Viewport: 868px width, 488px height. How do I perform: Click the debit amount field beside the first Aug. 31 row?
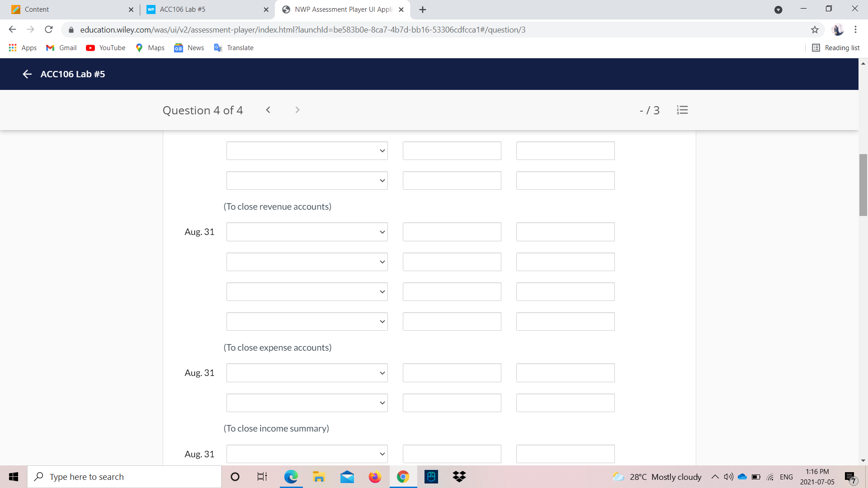click(452, 232)
